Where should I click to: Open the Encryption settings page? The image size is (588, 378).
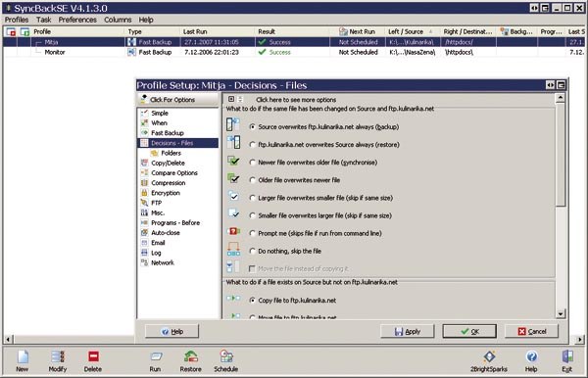coord(166,193)
